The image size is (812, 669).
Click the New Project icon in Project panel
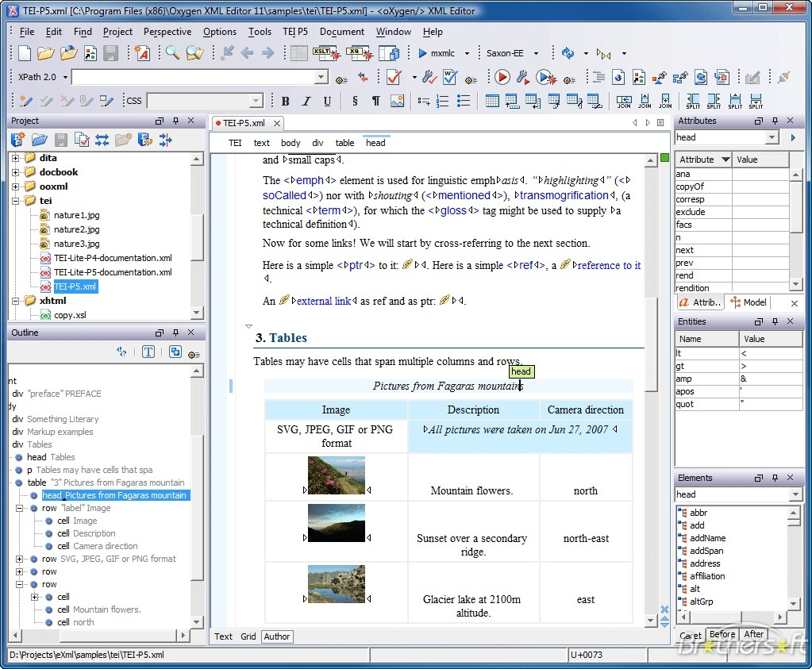[18, 140]
